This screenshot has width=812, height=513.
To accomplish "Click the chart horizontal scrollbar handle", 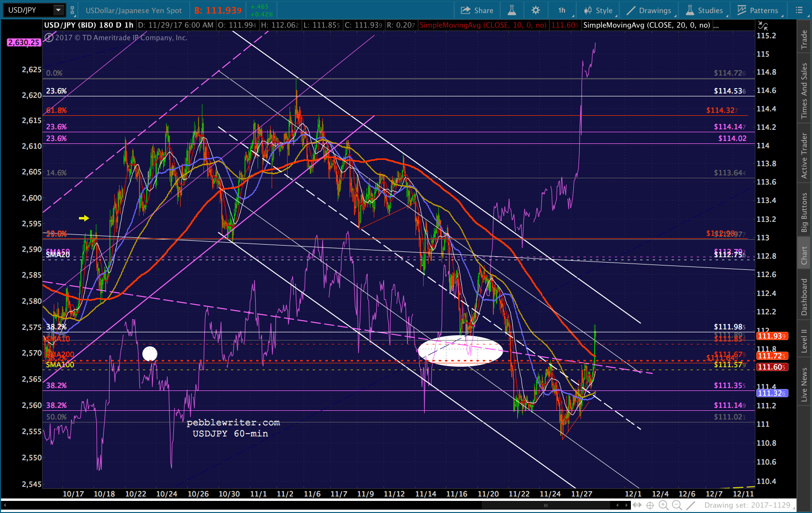I will click(x=546, y=505).
